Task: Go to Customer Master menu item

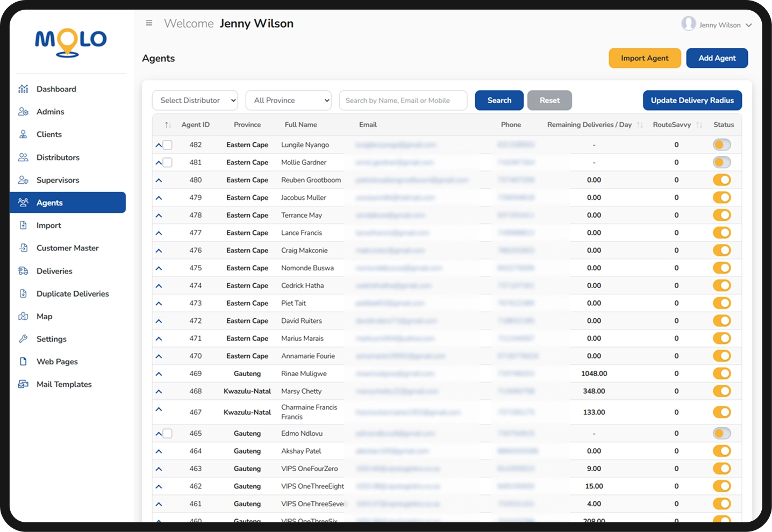Action: click(x=68, y=248)
